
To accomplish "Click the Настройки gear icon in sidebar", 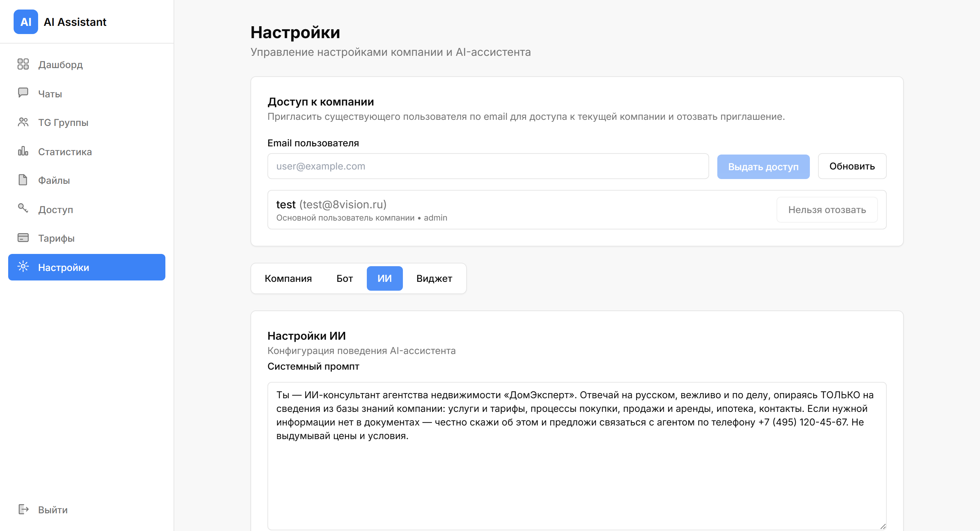I will 23,267.
